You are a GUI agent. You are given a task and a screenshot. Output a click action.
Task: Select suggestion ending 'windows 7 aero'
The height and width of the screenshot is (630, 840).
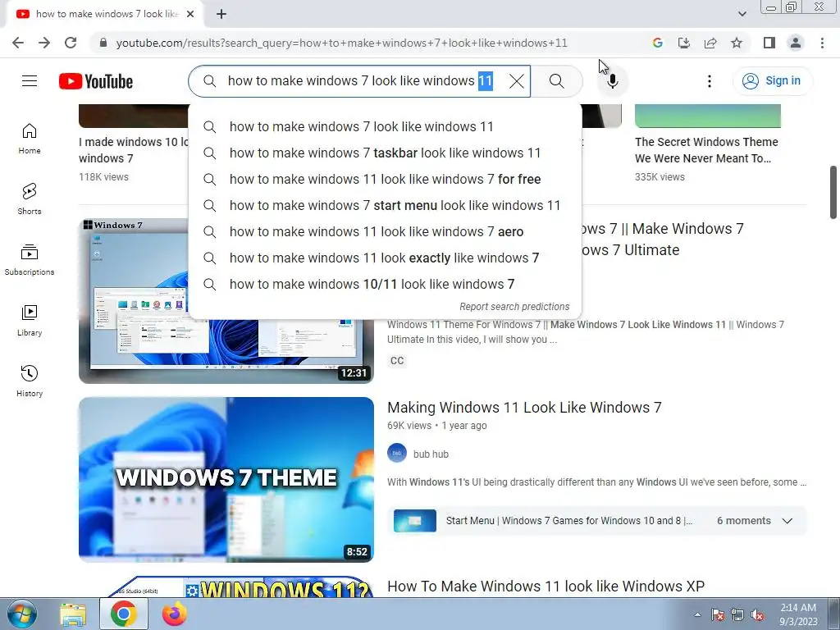[385, 231]
